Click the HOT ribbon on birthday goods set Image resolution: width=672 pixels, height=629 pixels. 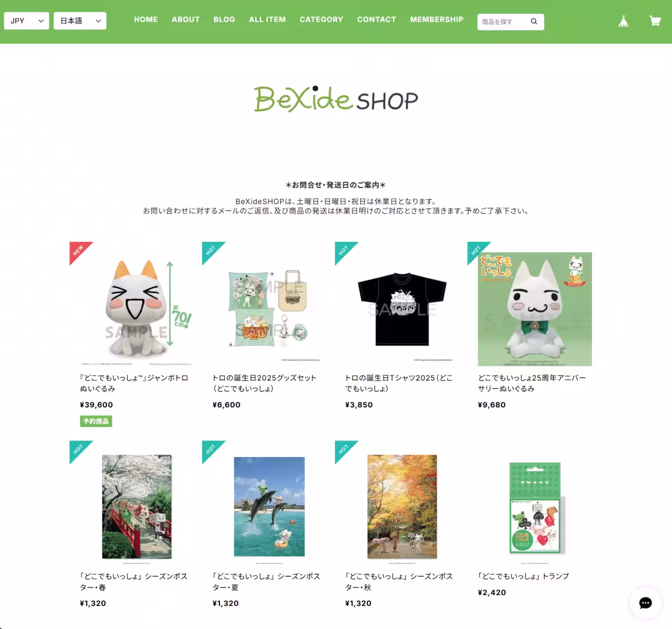tap(213, 252)
